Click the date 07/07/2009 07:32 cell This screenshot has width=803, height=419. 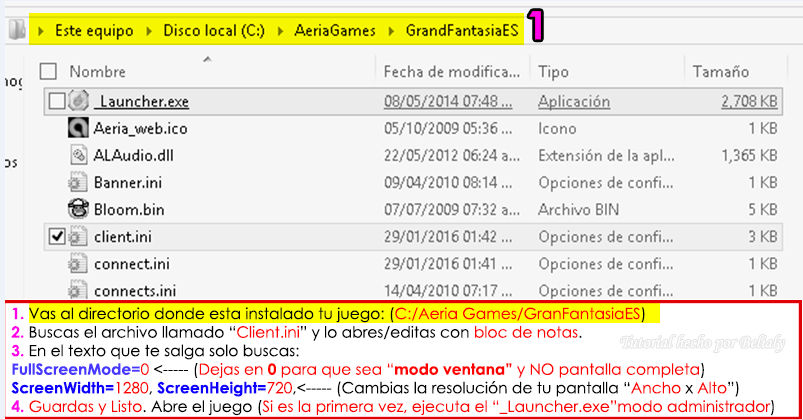[x=452, y=210]
